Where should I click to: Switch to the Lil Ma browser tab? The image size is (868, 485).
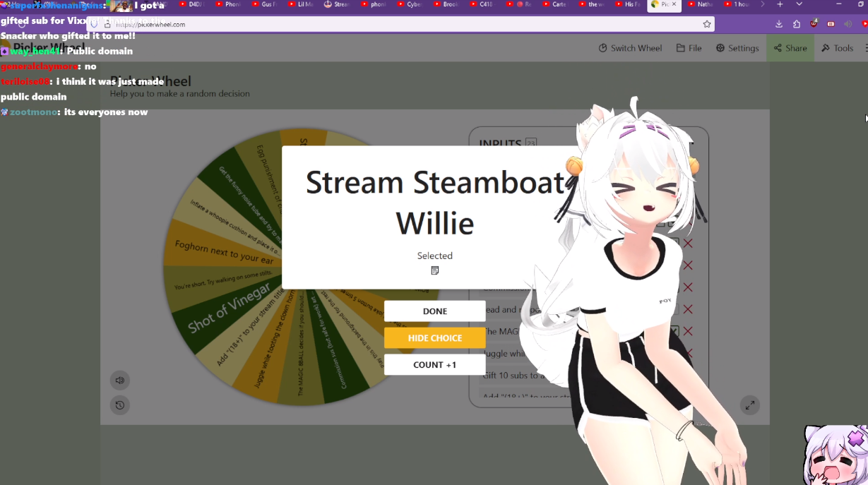pos(302,4)
